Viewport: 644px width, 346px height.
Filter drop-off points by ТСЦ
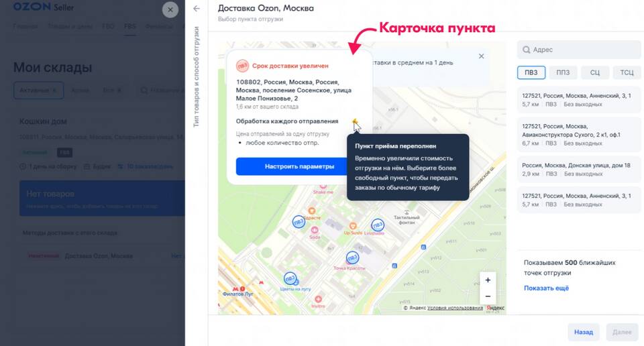[627, 72]
